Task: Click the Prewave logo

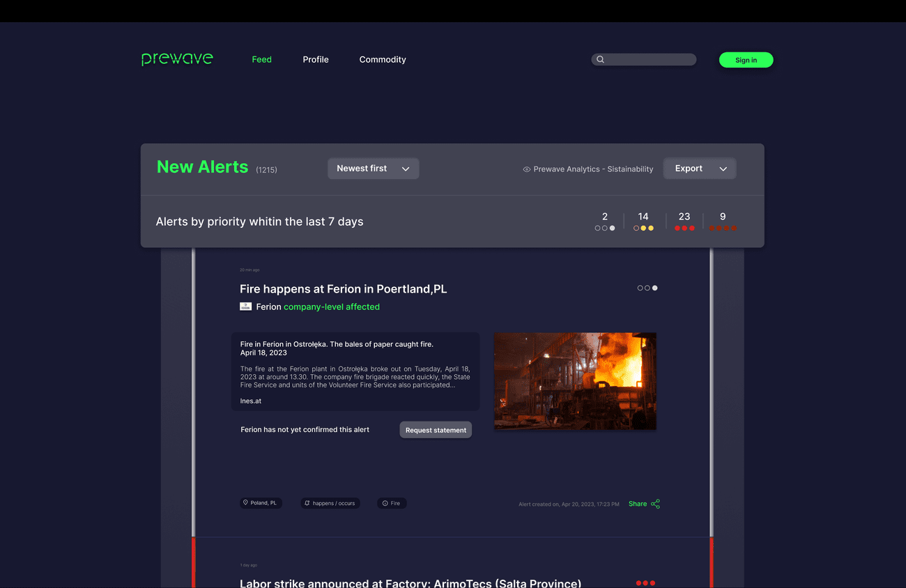Action: tap(177, 59)
